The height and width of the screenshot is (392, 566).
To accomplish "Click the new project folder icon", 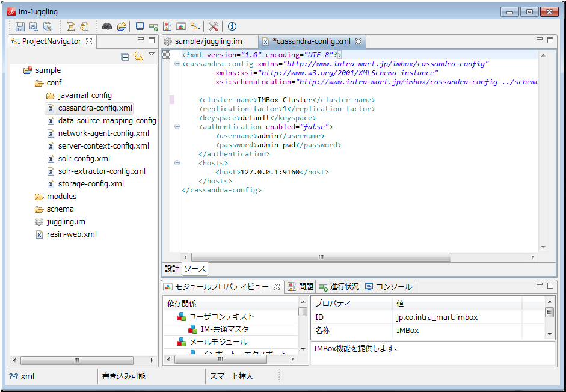I will (122, 26).
